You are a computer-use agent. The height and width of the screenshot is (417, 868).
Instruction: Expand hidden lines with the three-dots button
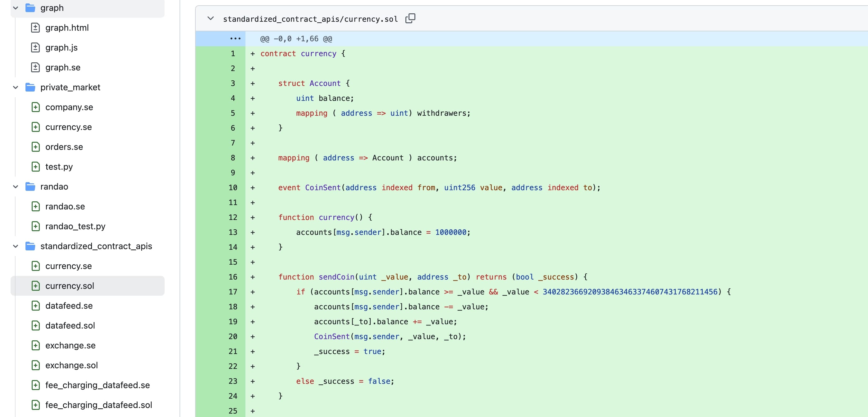click(235, 39)
